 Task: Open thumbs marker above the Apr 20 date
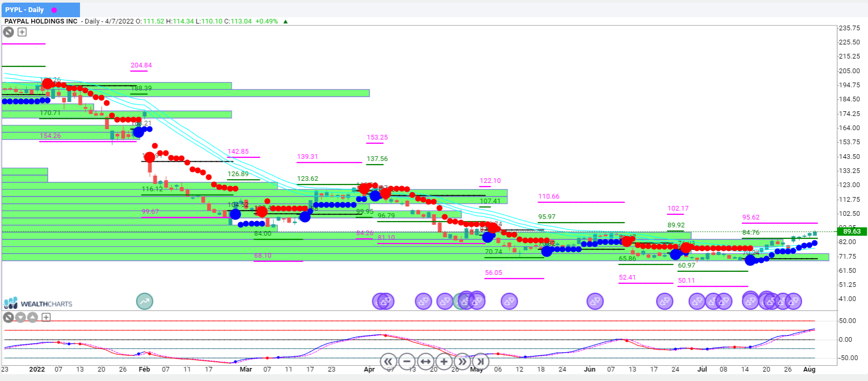(424, 301)
